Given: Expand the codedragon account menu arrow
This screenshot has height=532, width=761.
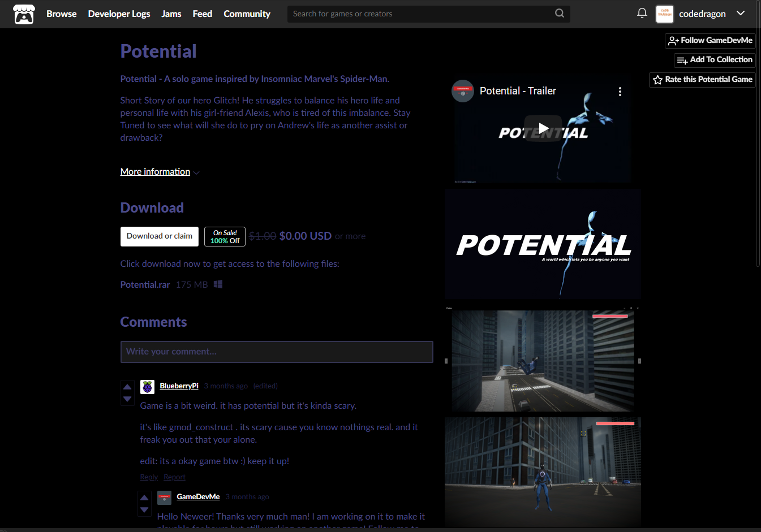Looking at the screenshot, I should point(741,13).
